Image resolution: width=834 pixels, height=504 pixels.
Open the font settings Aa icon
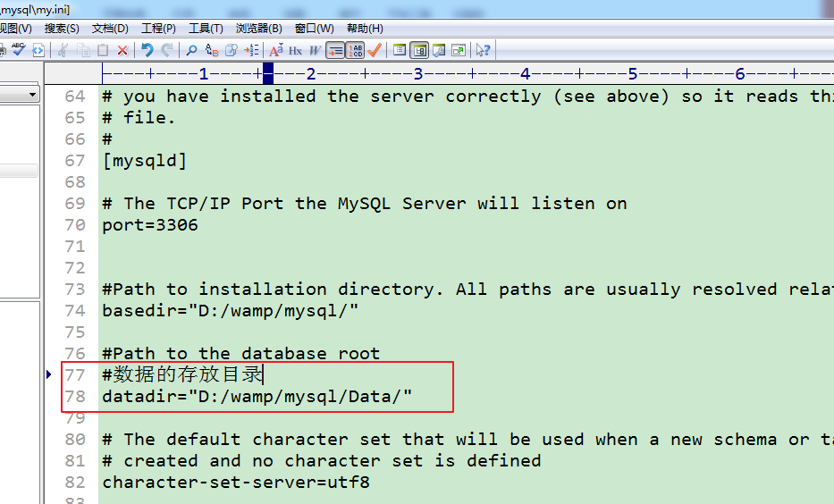tap(275, 50)
